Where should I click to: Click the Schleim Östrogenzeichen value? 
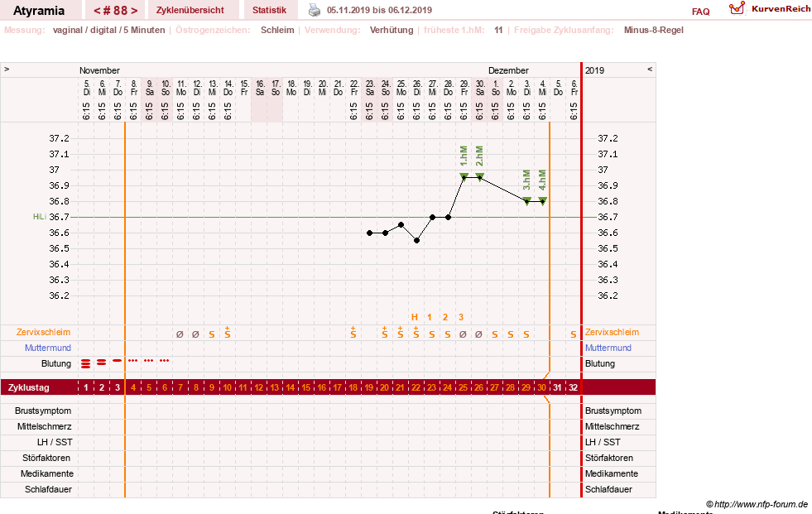click(x=277, y=30)
